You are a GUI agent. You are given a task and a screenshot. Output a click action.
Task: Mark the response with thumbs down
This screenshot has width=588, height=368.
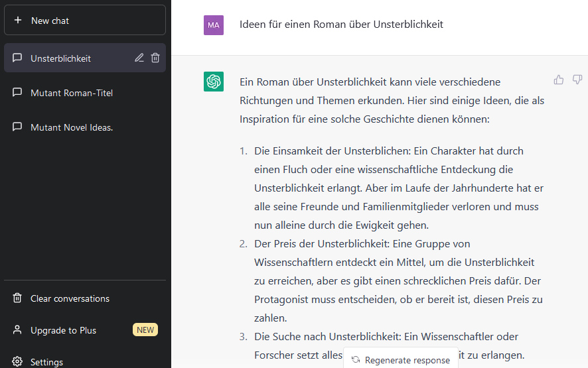(577, 80)
